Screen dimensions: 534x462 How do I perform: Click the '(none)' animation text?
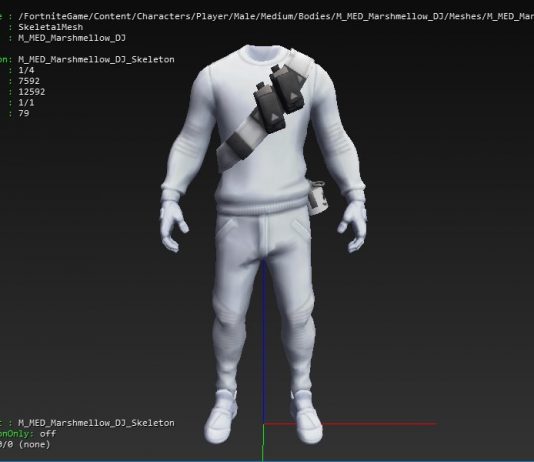(34, 444)
